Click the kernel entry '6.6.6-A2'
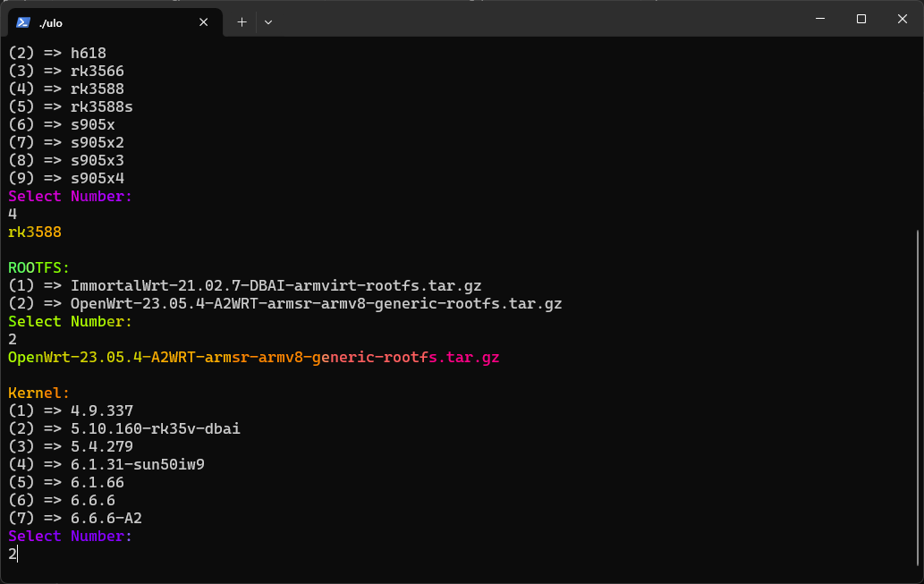 75,518
